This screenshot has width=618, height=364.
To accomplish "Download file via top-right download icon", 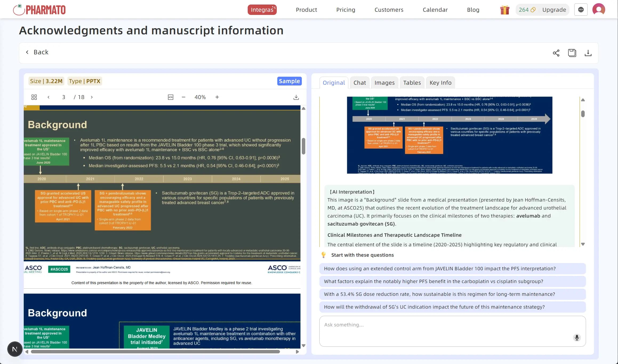I will pos(588,53).
